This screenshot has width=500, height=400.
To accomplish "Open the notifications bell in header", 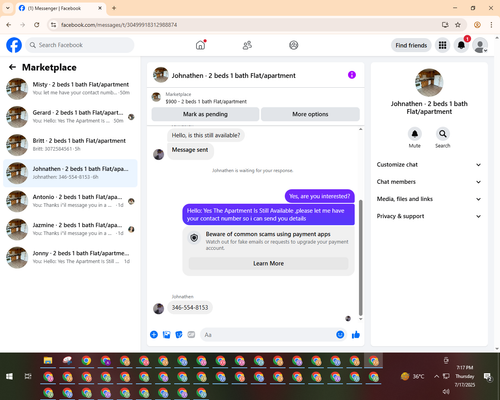I will coord(461,45).
